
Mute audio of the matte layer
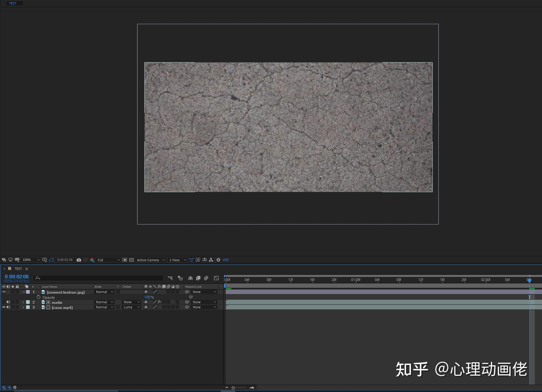[x=8, y=302]
